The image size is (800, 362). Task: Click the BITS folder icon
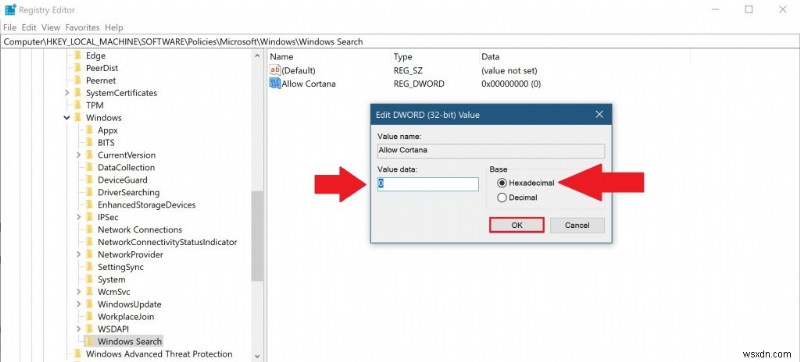pyautogui.click(x=89, y=142)
